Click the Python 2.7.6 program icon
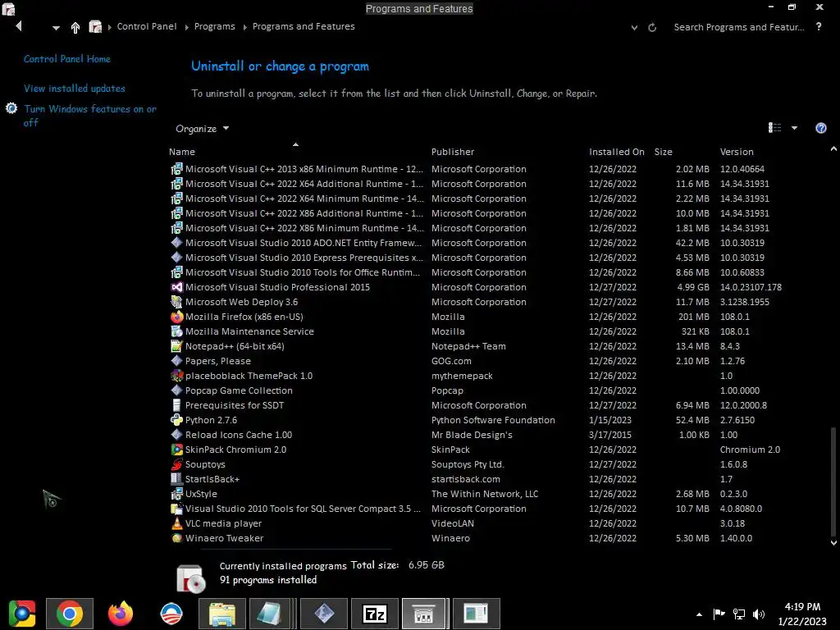840x630 pixels. pos(177,420)
